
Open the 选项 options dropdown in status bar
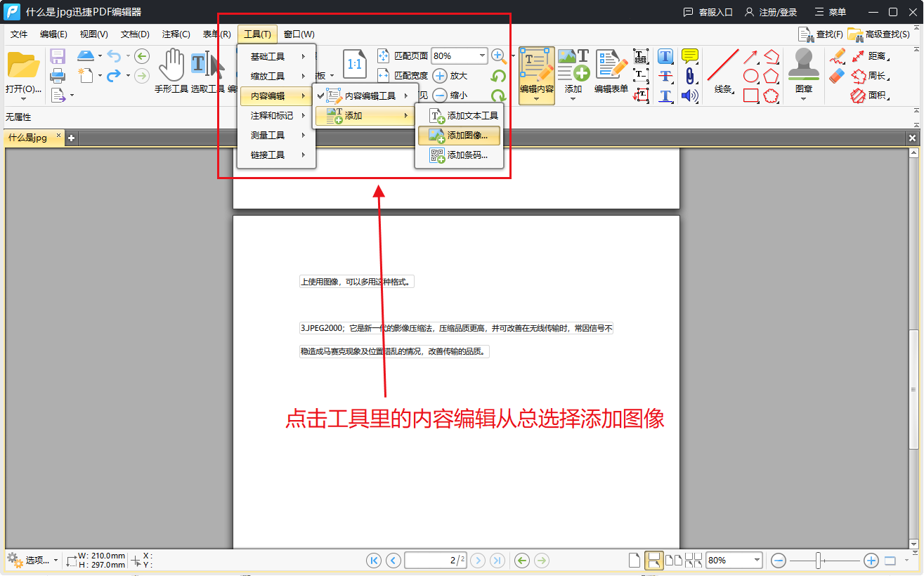point(33,560)
